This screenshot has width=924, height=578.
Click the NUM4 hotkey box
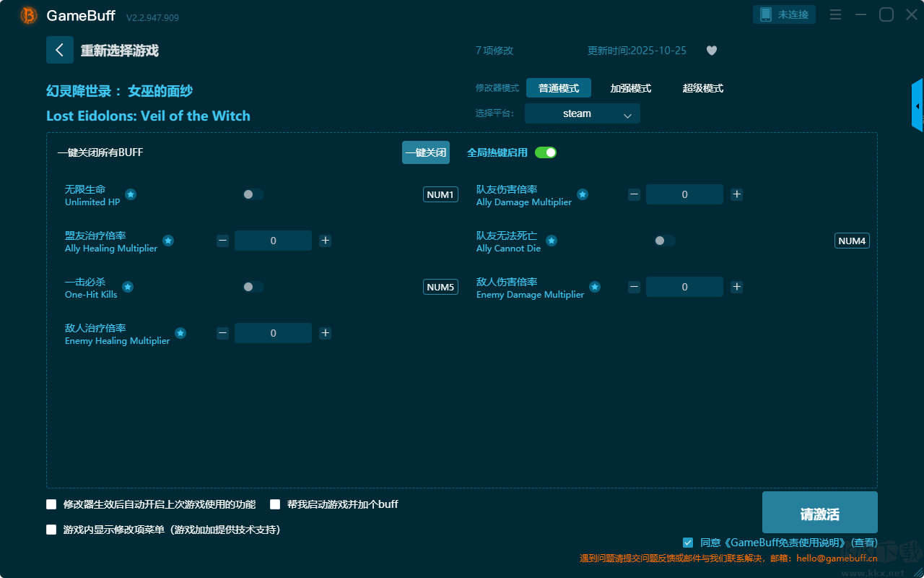click(852, 241)
